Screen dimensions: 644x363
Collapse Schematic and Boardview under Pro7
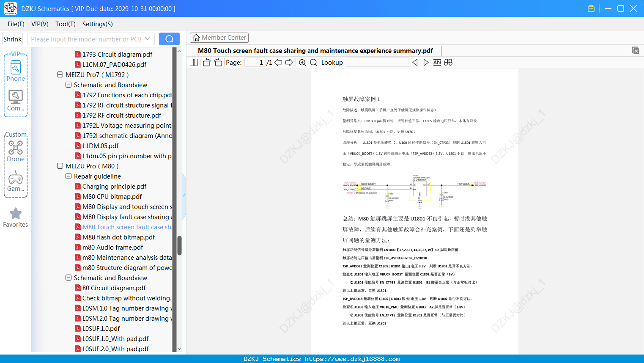click(69, 85)
